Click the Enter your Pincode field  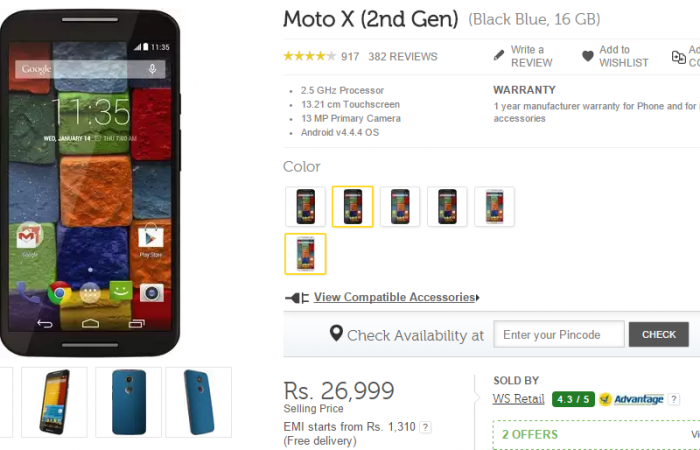click(x=559, y=334)
